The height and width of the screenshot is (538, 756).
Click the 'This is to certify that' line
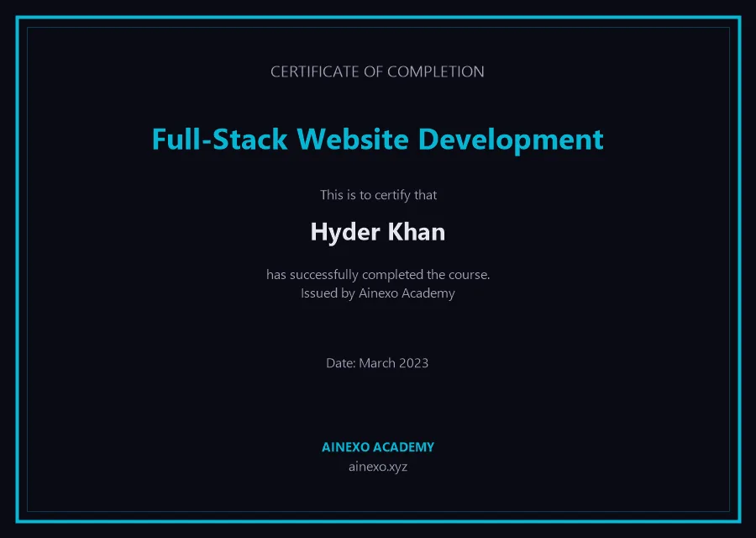tap(378, 195)
